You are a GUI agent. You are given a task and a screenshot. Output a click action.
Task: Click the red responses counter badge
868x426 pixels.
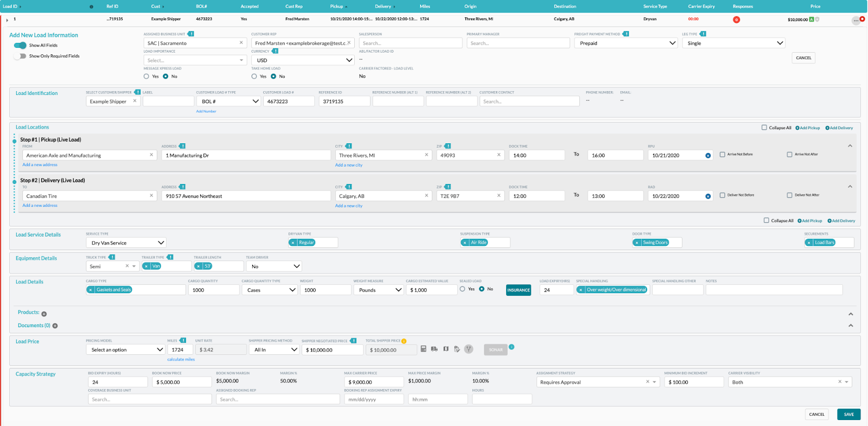click(x=736, y=20)
